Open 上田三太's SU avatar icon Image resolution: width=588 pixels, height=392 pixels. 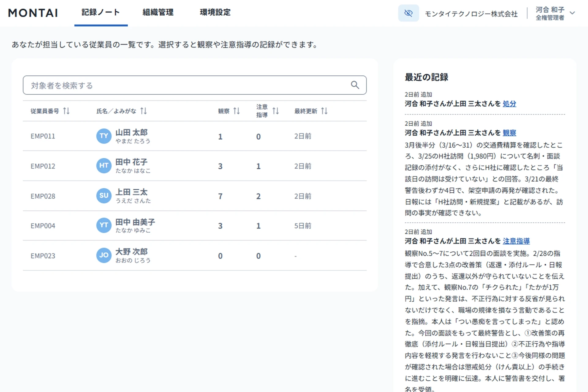coord(104,196)
